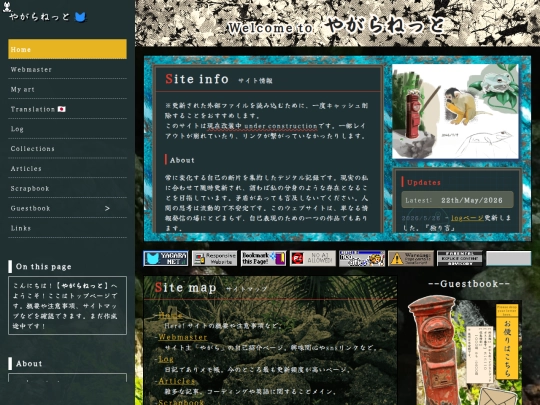Click the Latest 22th/May/2026 update box
The width and height of the screenshot is (540, 405).
[457, 200]
